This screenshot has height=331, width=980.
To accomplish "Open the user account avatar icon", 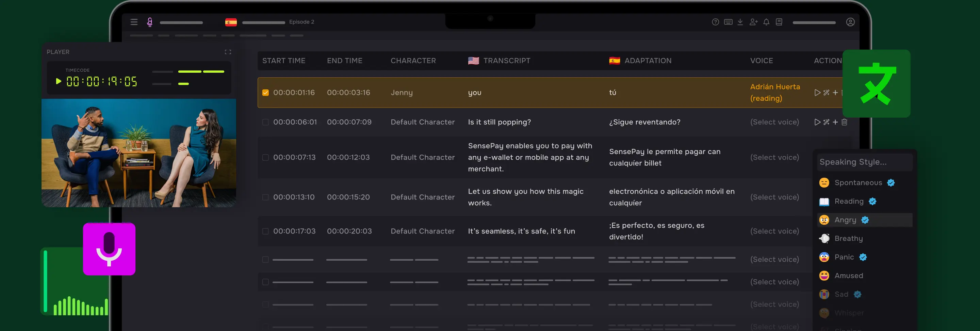I will click(x=850, y=22).
